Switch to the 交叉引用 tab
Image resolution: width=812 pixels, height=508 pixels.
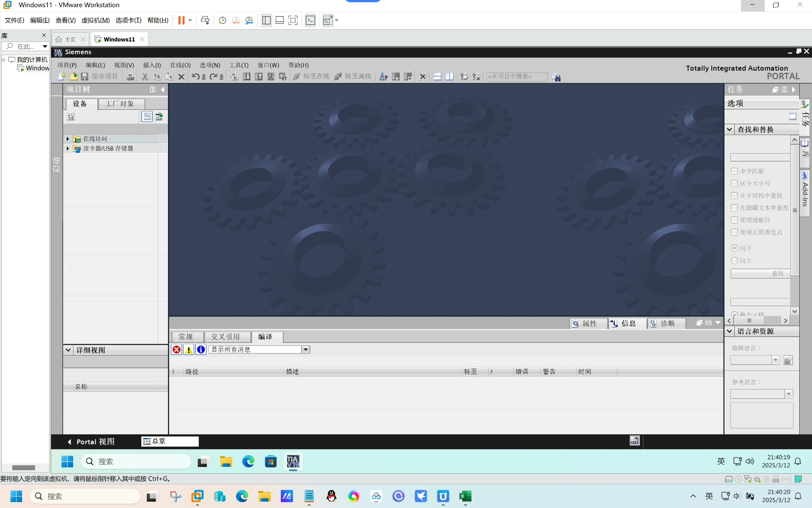click(225, 337)
